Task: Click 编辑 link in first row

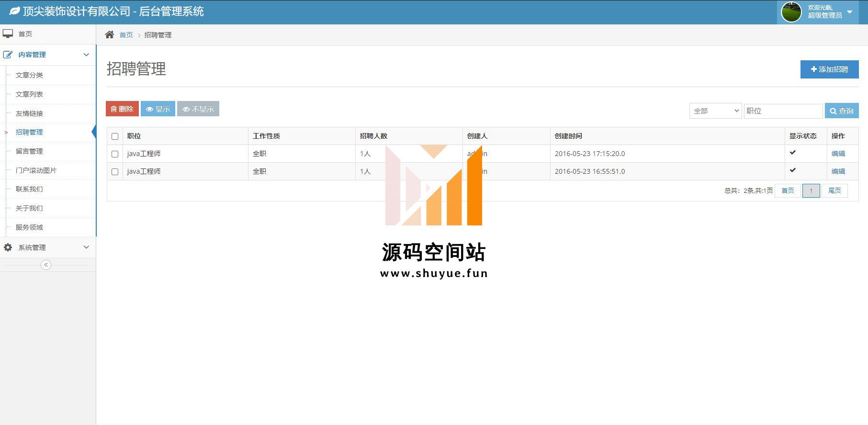Action: click(x=838, y=154)
